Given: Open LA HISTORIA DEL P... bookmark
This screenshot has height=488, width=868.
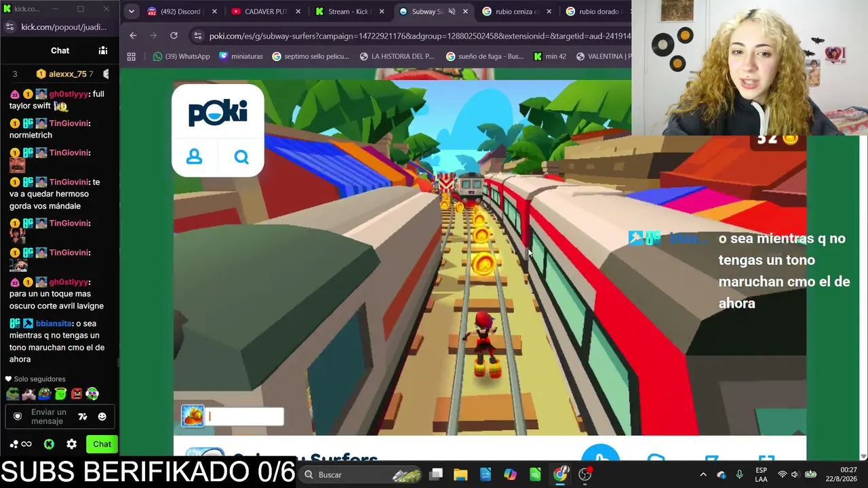Looking at the screenshot, I should 397,56.
